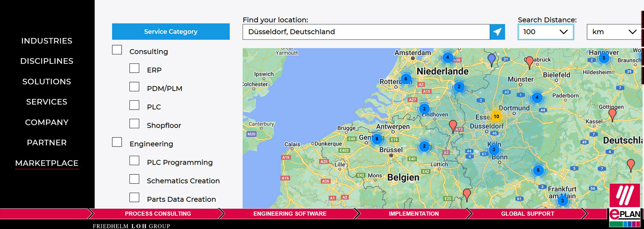Check the Parts Data Creation checkbox

pos(134,197)
